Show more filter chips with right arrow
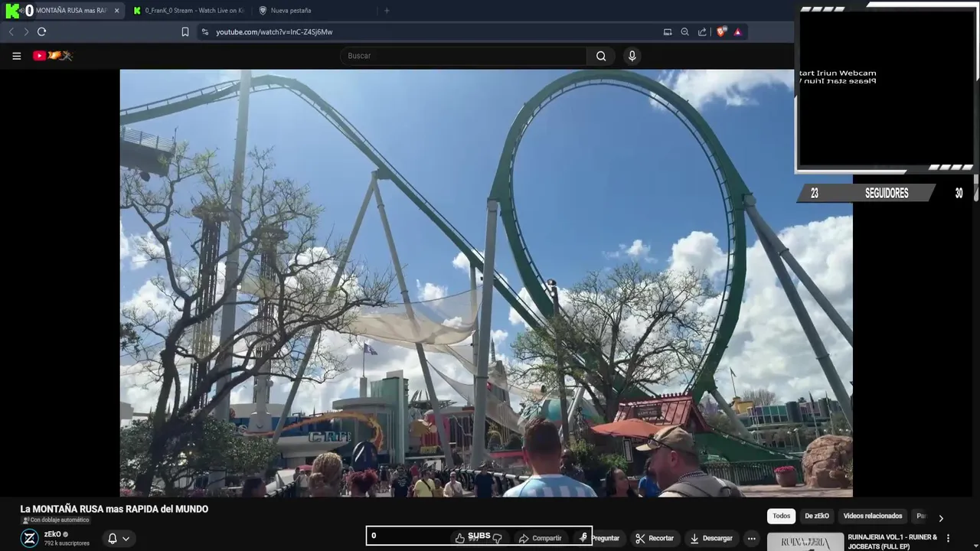The image size is (980, 551). tap(941, 518)
